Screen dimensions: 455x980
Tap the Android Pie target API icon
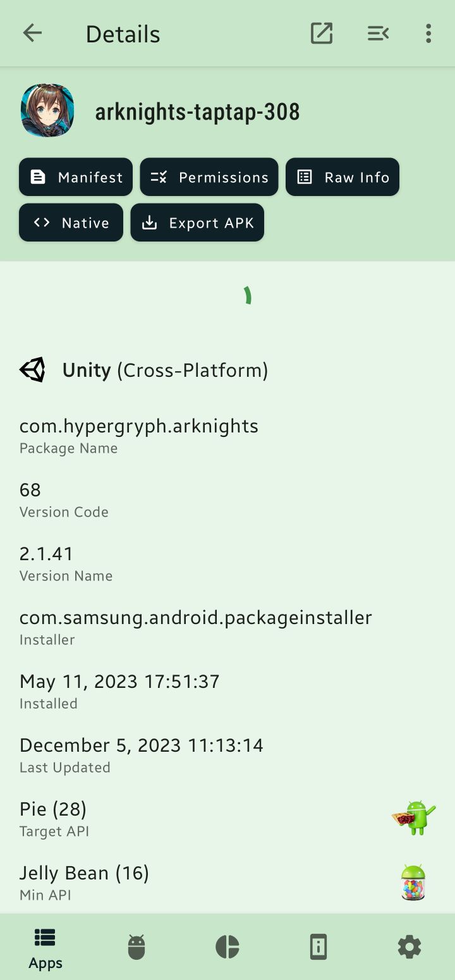pyautogui.click(x=413, y=816)
